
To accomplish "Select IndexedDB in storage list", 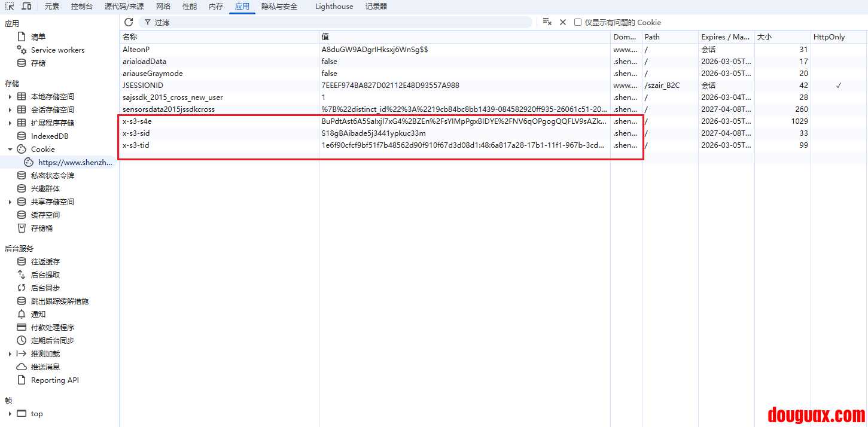I will (50, 136).
